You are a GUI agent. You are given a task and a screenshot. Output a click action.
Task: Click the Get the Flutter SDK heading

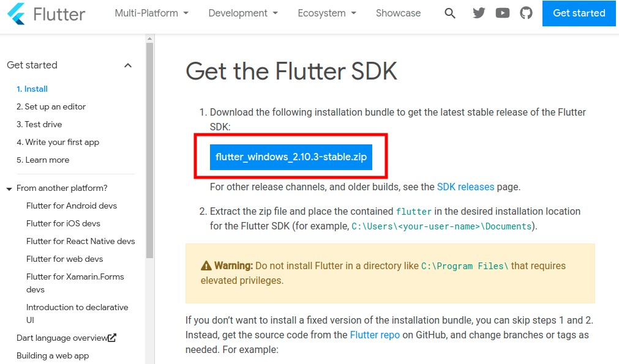291,71
